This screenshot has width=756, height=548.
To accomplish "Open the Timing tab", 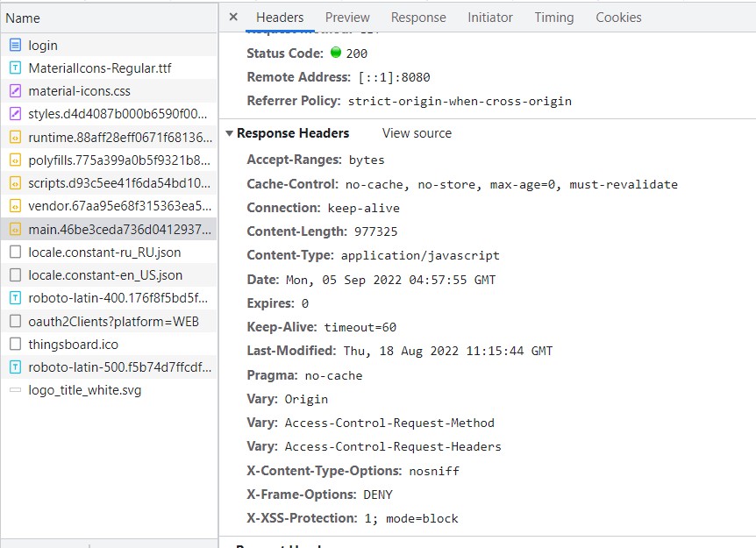I will 553,17.
